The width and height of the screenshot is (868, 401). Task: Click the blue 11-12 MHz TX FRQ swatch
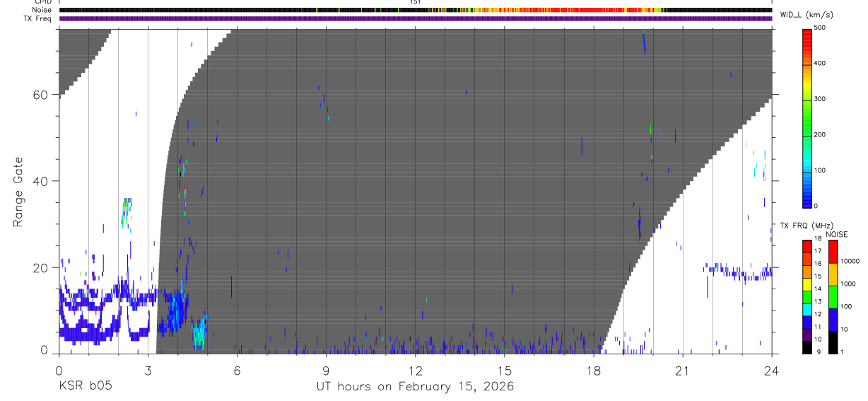click(x=807, y=322)
